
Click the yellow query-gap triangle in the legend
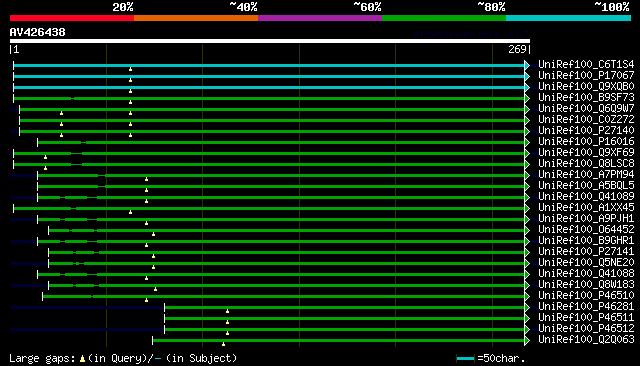(82, 359)
